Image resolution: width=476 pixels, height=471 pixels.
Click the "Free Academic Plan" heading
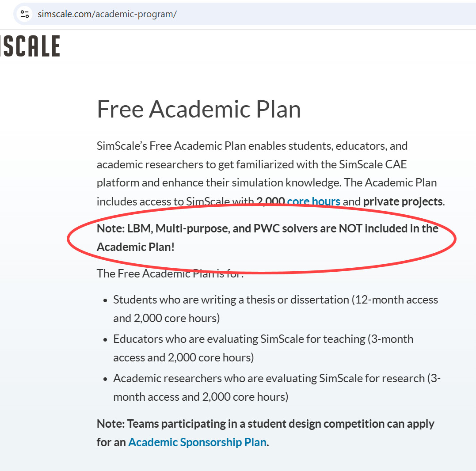click(198, 109)
